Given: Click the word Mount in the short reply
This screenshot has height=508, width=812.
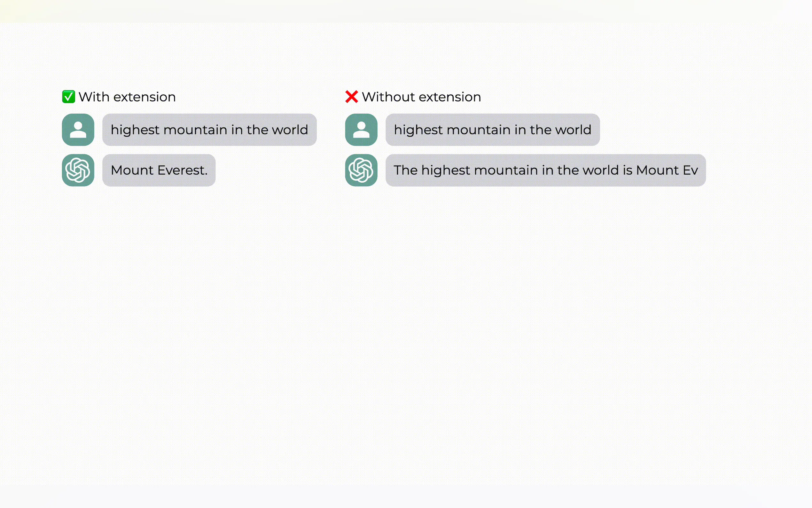Looking at the screenshot, I should (132, 170).
